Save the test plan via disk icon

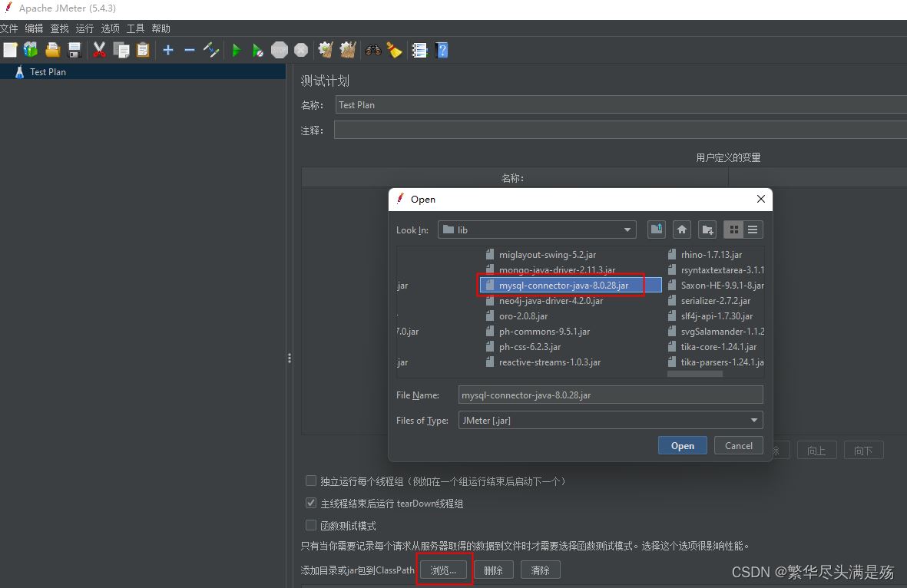pos(73,50)
